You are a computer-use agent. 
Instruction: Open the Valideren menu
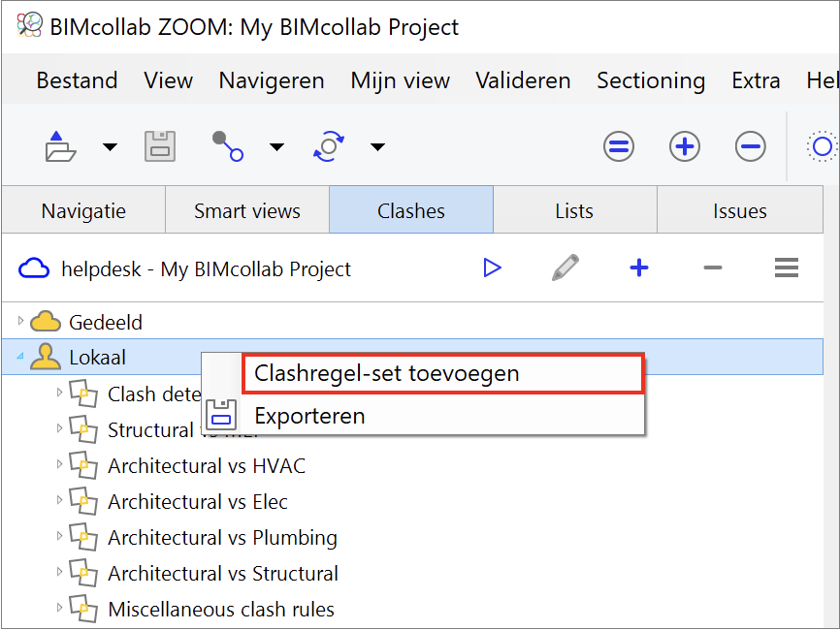point(523,80)
